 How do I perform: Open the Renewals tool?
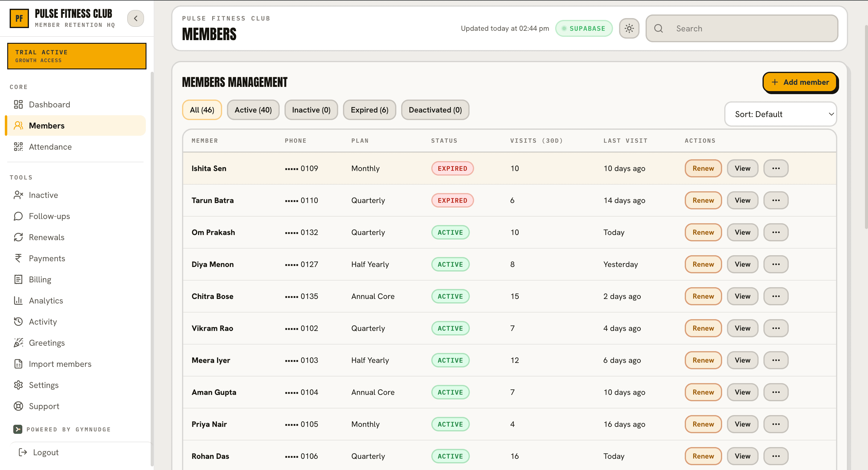(x=76, y=237)
